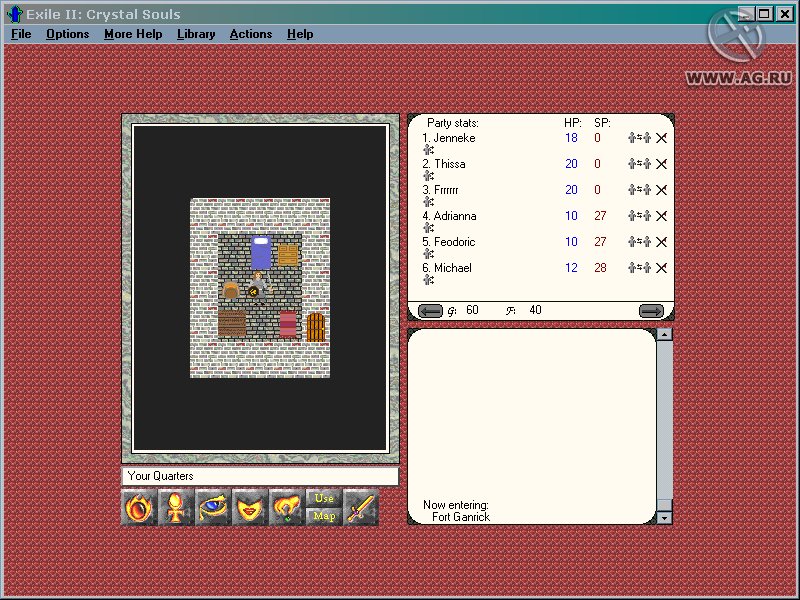800x600 pixels.
Task: Remove Feodoric with the X icon
Action: pyautogui.click(x=660, y=242)
